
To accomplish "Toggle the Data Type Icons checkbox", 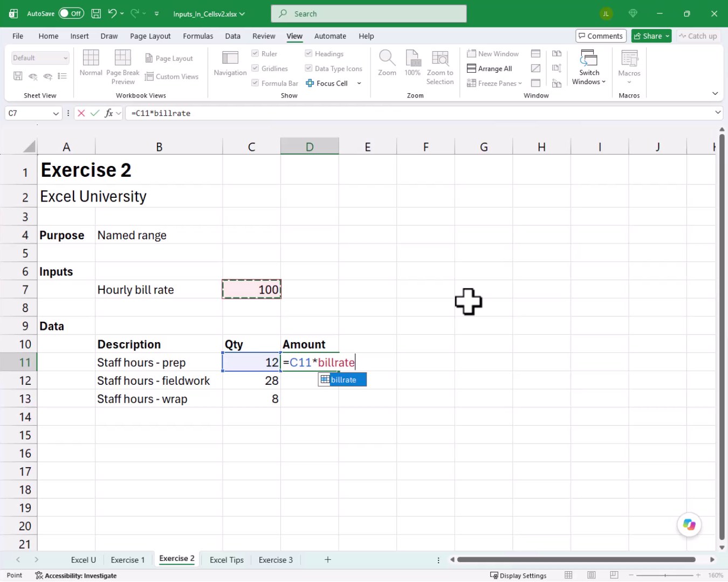I will coord(308,68).
